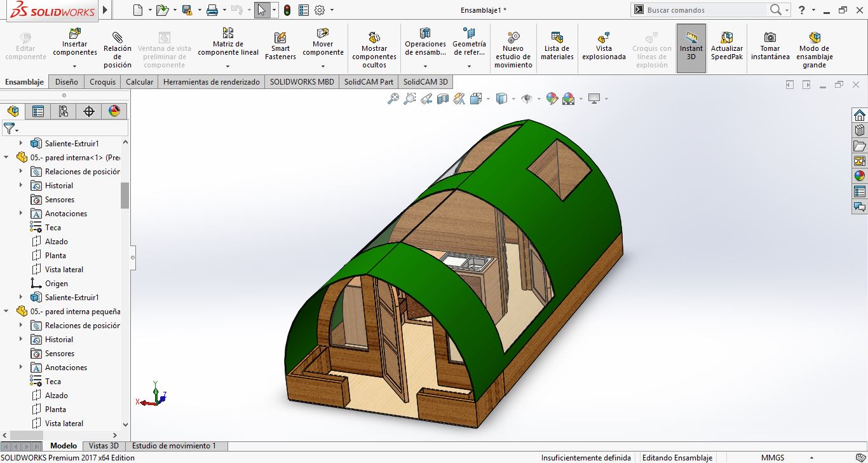The height and width of the screenshot is (463, 868).
Task: Click the Display Style cube icon
Action: click(501, 99)
